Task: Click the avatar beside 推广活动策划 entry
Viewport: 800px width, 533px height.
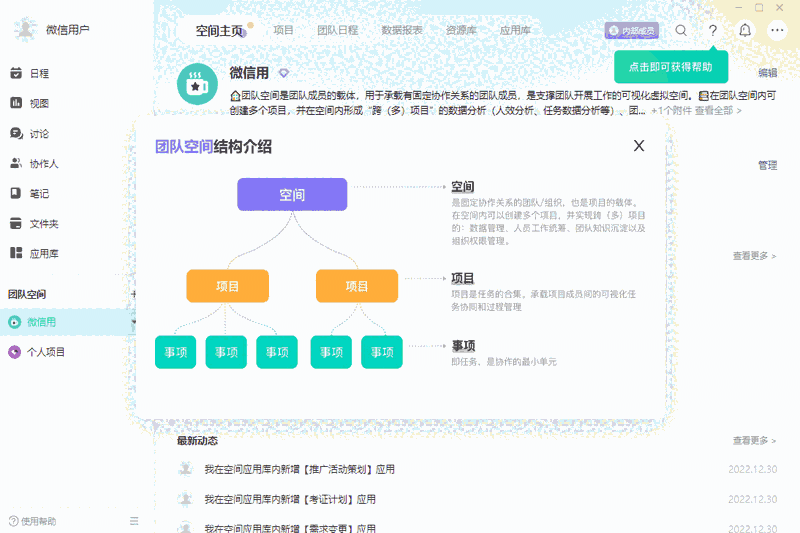Action: 186,469
